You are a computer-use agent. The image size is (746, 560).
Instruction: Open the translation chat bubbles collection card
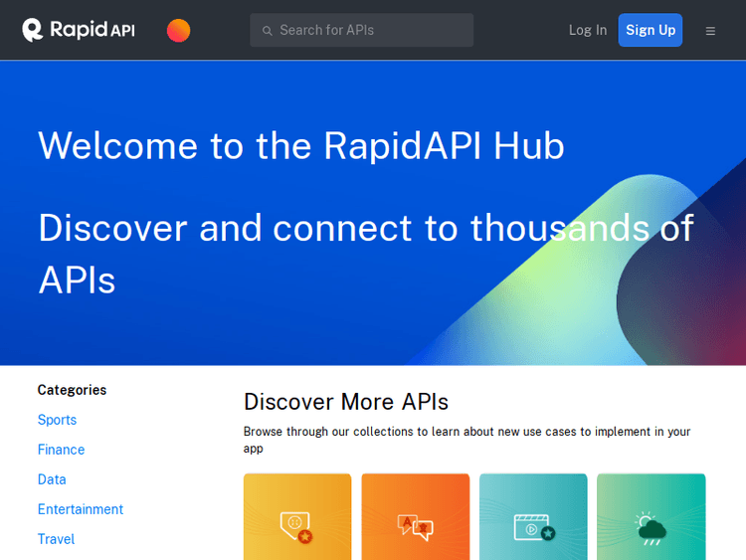(415, 517)
